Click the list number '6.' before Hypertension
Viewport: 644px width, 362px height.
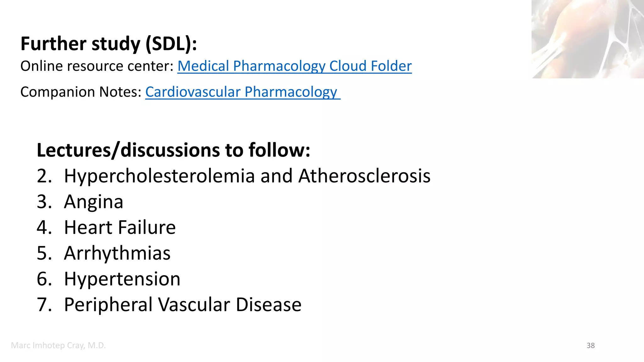[x=44, y=279]
